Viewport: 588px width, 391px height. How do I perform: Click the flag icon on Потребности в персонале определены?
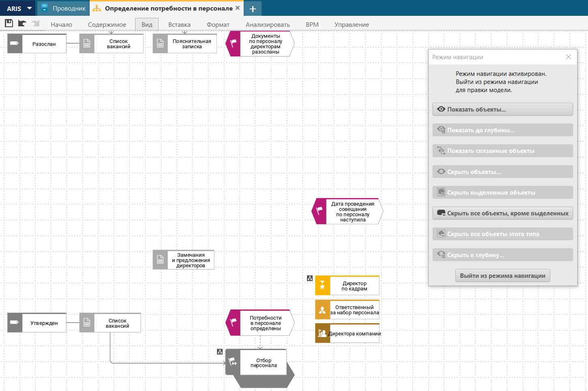tap(233, 322)
